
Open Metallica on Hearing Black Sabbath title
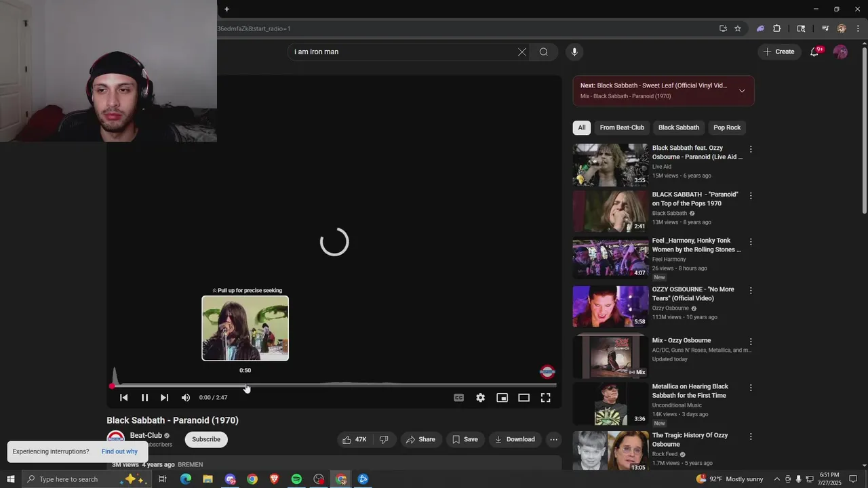(x=690, y=391)
